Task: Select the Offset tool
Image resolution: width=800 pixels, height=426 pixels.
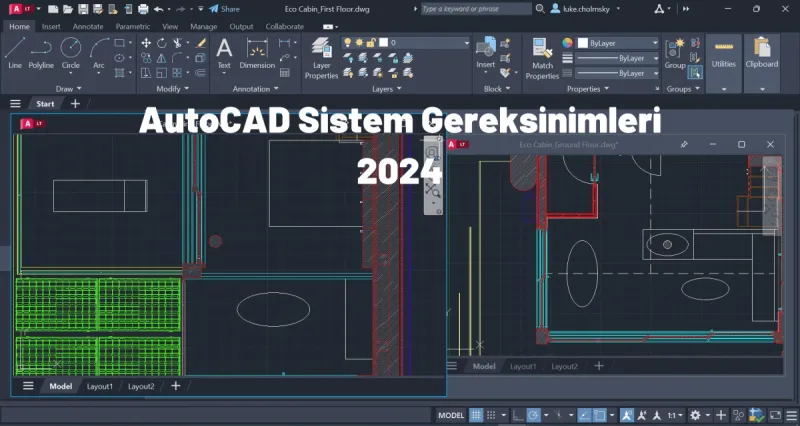Action: tap(201, 73)
